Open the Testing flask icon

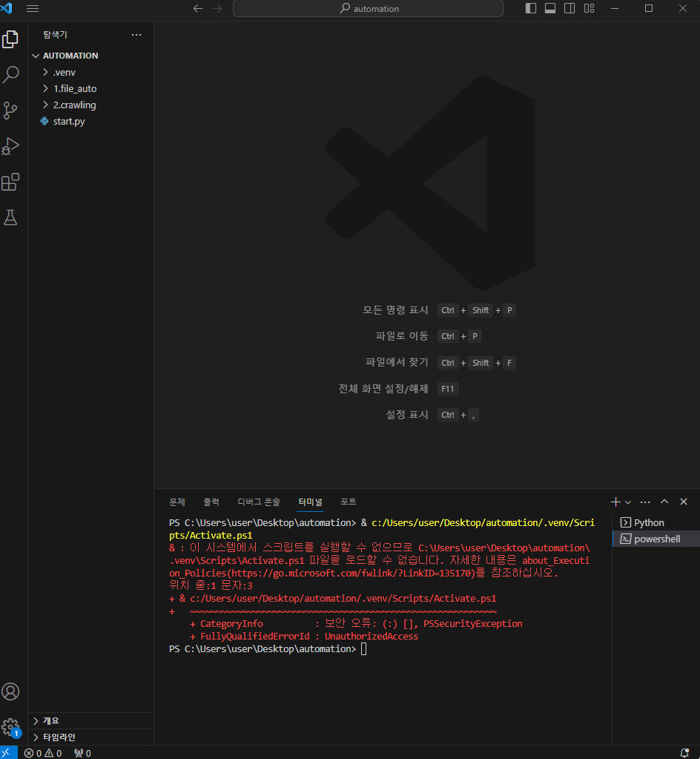10,217
